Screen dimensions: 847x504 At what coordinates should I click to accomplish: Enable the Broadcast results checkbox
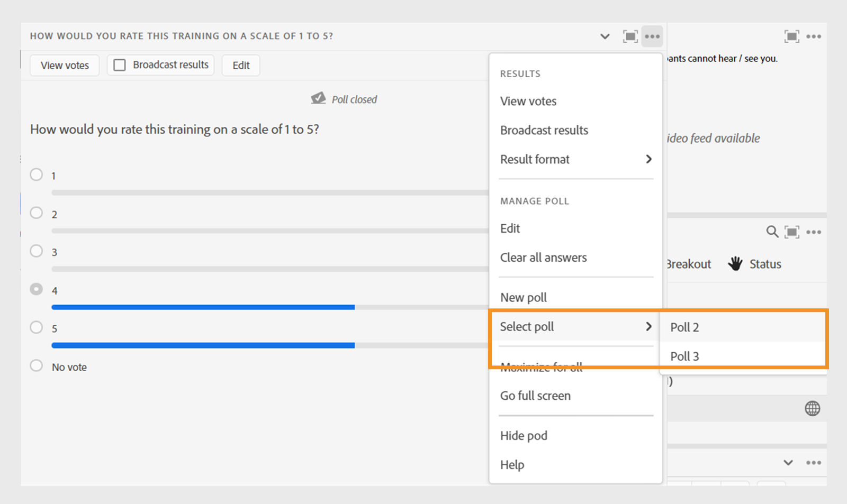[x=120, y=65]
